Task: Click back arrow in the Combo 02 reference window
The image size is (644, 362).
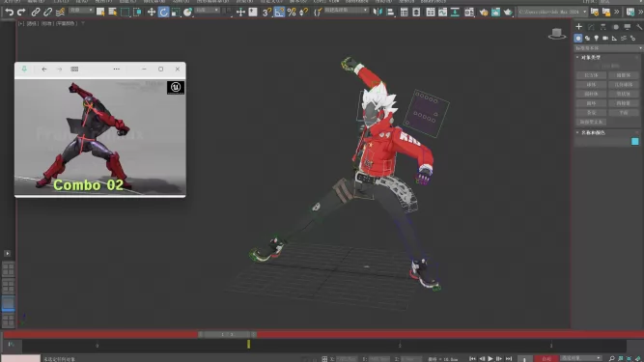Action: pos(44,70)
